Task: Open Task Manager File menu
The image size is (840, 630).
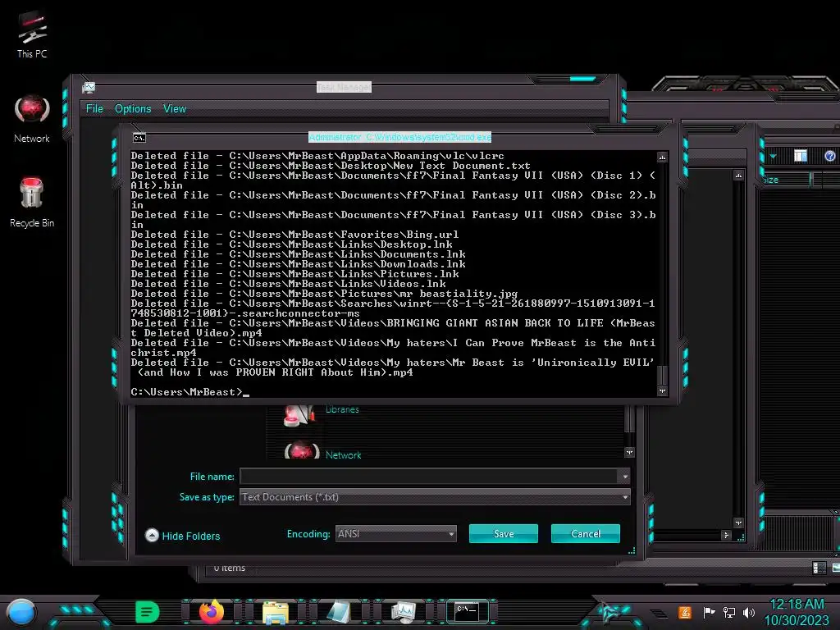Action: (94, 109)
